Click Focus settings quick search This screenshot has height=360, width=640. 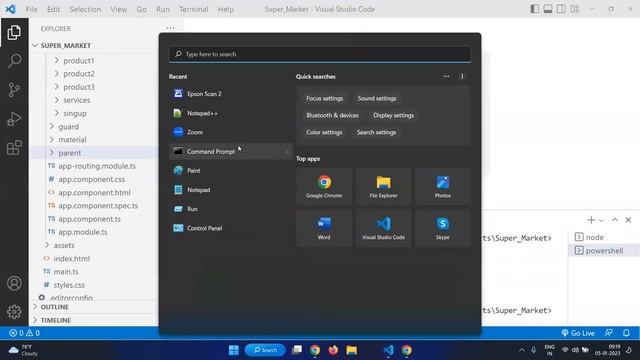click(x=324, y=98)
